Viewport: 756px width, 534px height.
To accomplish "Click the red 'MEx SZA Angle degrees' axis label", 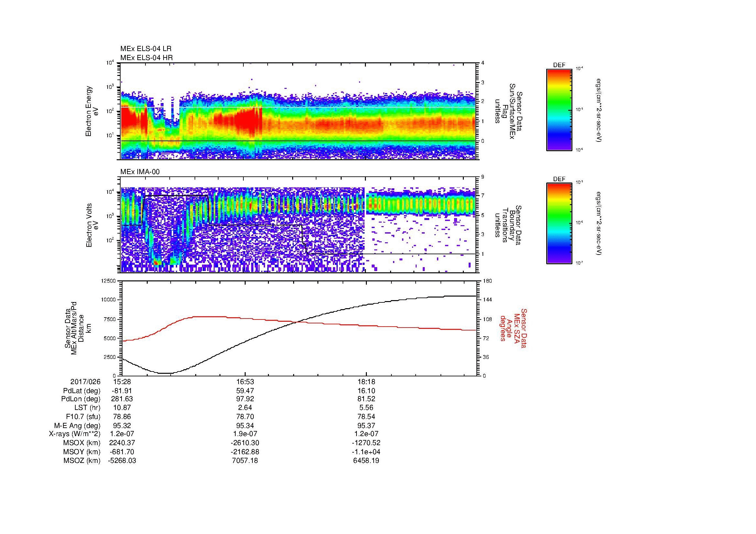I will [x=514, y=328].
